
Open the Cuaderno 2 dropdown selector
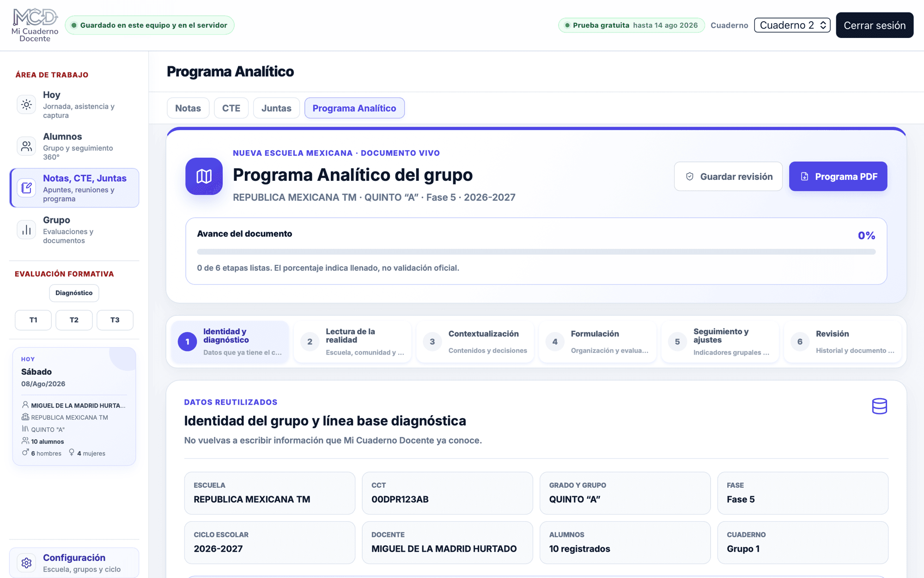(x=792, y=25)
